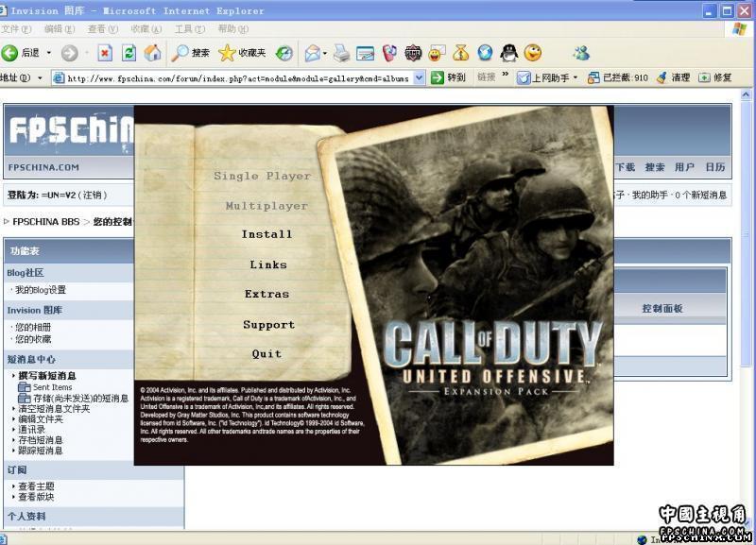Go to Home page icon
Screen dimensions: 756x545
tap(152, 53)
